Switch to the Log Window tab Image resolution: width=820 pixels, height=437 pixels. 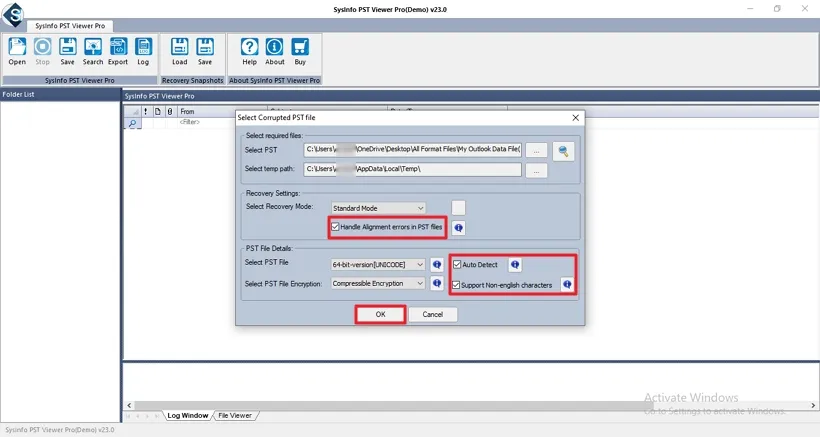(187, 416)
